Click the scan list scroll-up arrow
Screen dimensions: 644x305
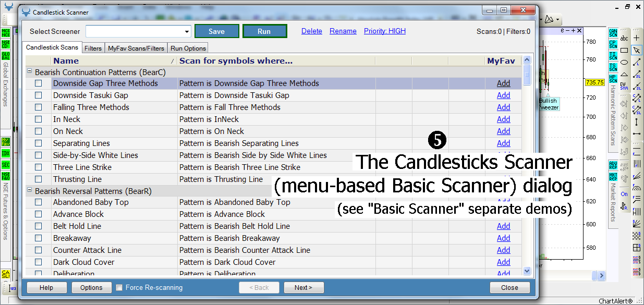(x=527, y=60)
